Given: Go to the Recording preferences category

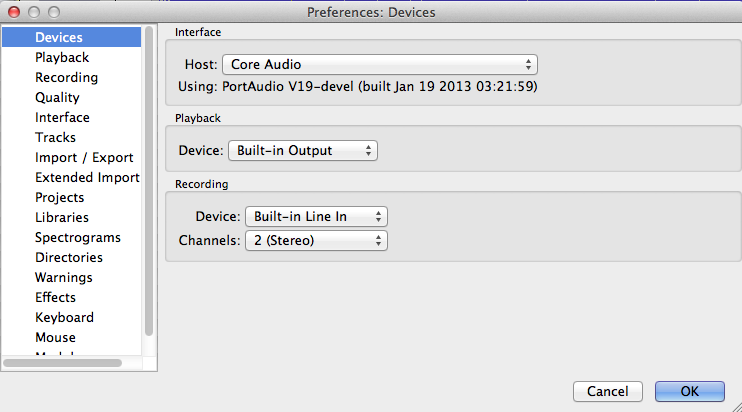Looking at the screenshot, I should coord(66,78).
